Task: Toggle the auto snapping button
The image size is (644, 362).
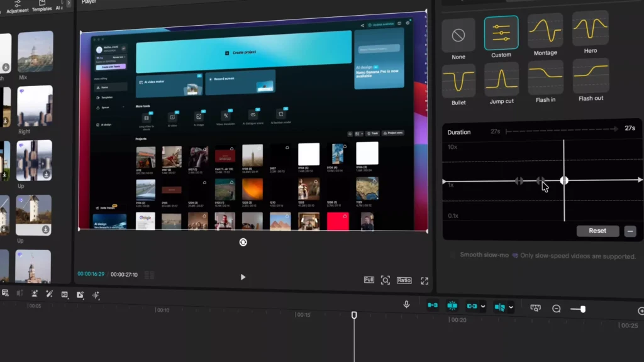Action: point(452,306)
